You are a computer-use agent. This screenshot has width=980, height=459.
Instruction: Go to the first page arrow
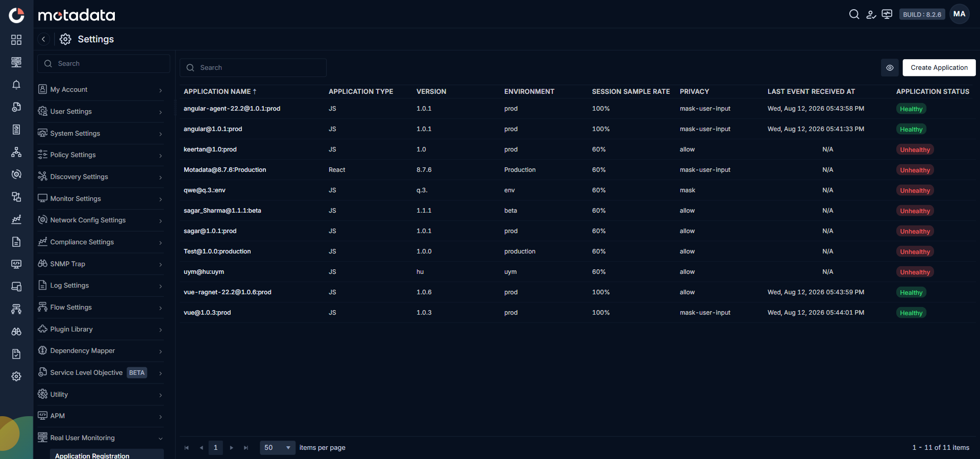tap(187, 448)
